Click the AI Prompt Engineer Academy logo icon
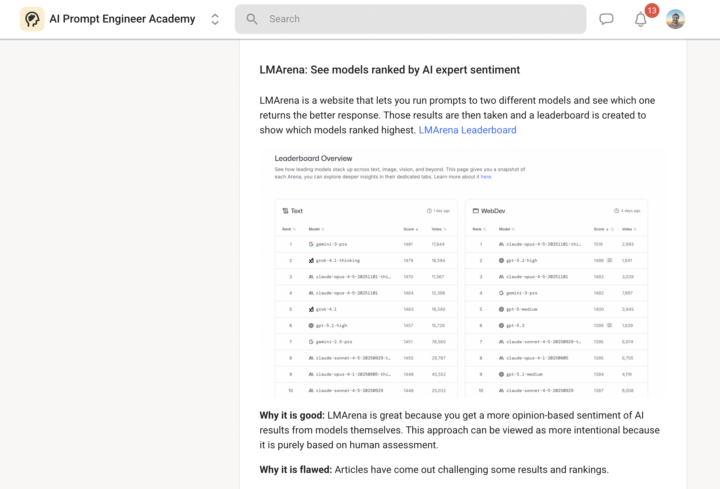This screenshot has width=720, height=489. click(x=32, y=19)
